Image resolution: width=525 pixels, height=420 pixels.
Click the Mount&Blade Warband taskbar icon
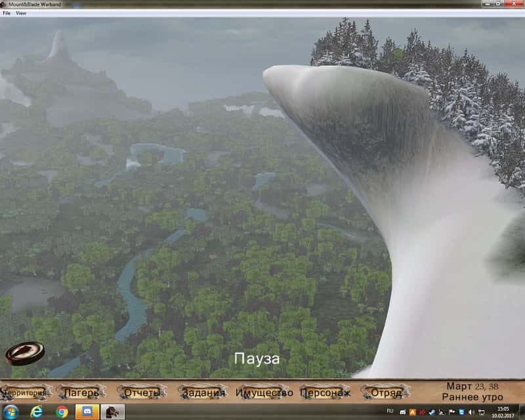(113, 412)
